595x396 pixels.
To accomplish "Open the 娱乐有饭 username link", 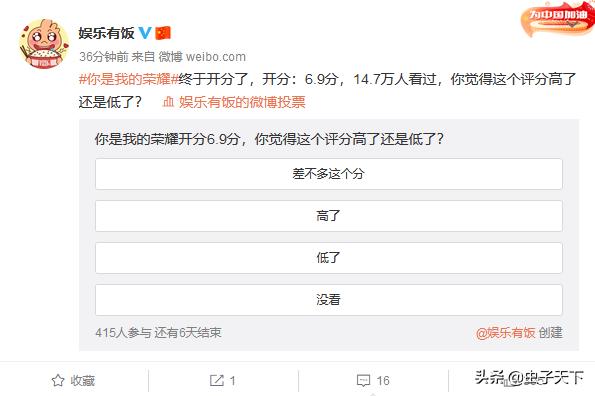I will point(106,33).
